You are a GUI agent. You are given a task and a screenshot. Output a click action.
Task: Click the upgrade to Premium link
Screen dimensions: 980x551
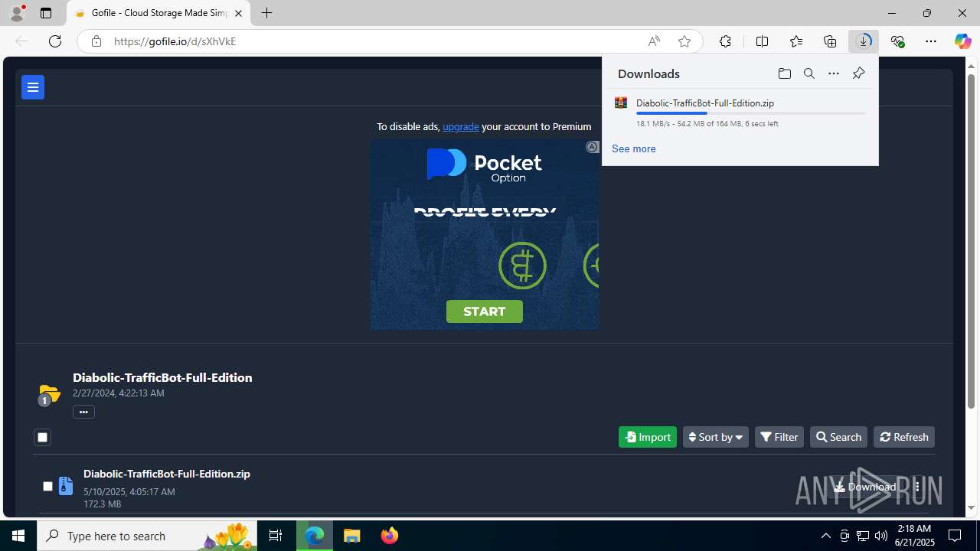(x=460, y=126)
